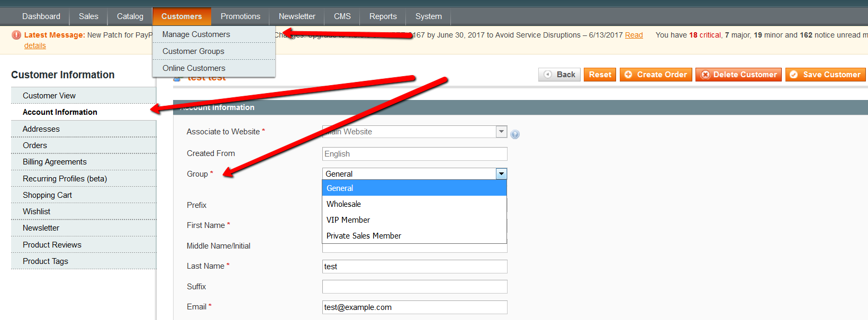The width and height of the screenshot is (868, 320).
Task: Open the 18 critical messages link
Action: (705, 35)
